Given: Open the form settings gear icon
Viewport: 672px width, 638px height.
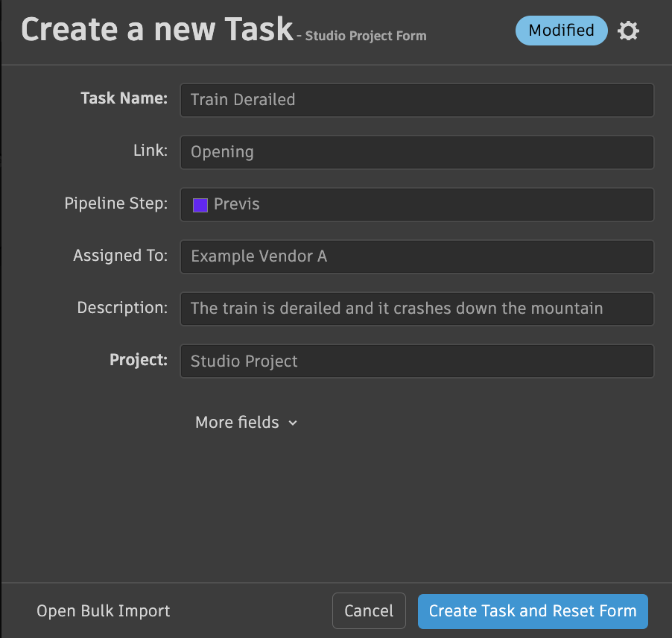Looking at the screenshot, I should [629, 31].
